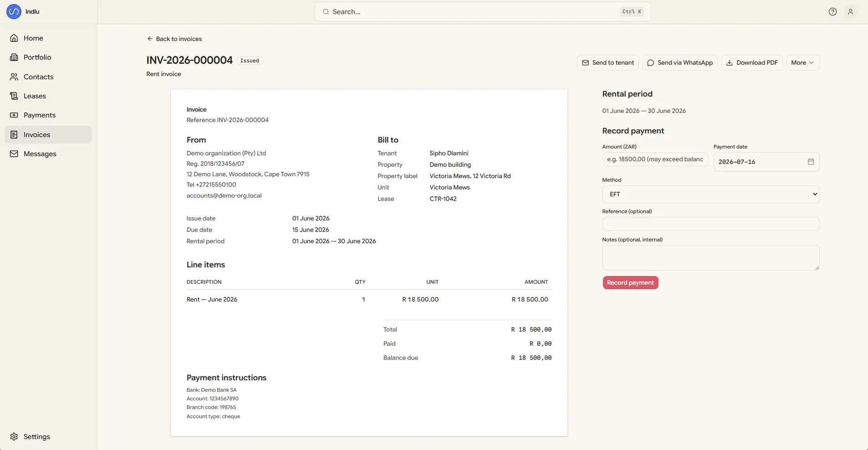The image size is (868, 450).
Task: Click the help question-mark icon
Action: (832, 12)
